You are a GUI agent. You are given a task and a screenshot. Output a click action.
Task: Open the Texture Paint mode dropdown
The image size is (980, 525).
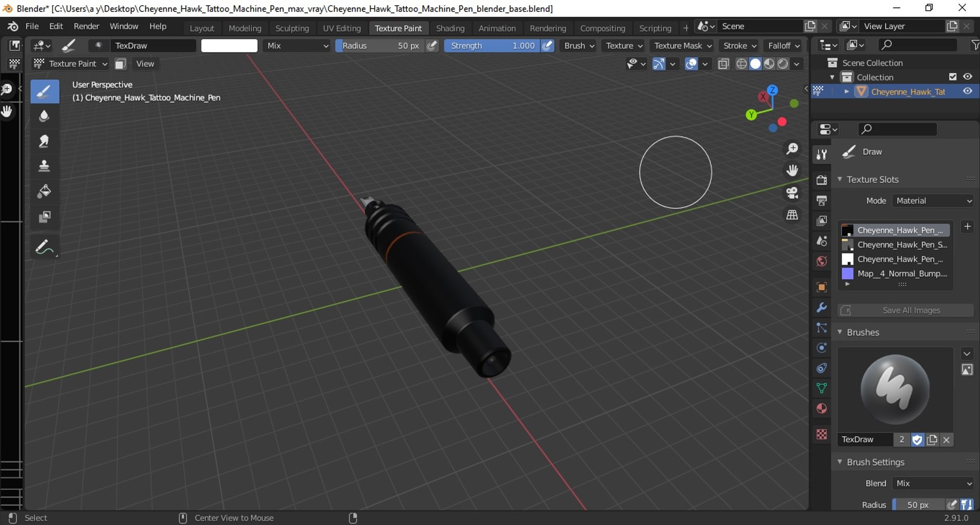pyautogui.click(x=70, y=64)
